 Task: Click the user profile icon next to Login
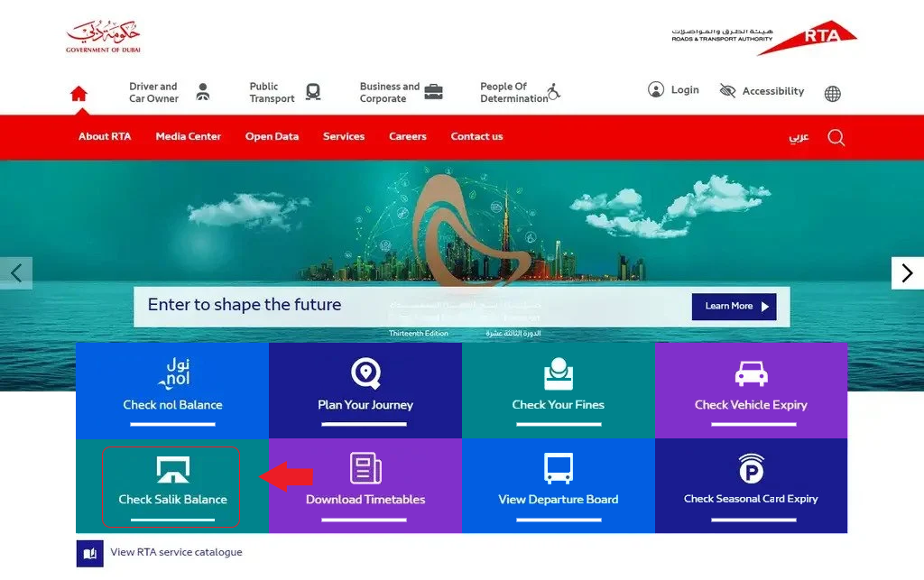(656, 89)
